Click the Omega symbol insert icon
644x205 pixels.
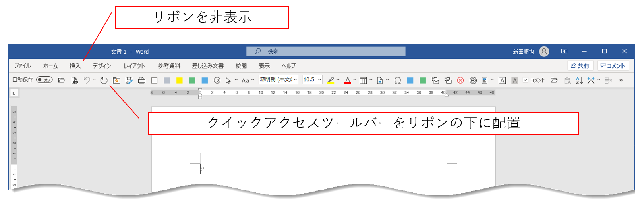coord(397,80)
